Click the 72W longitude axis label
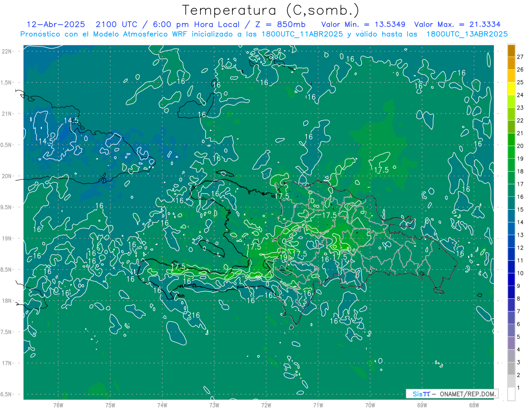The width and height of the screenshot is (532, 411). coord(266,405)
